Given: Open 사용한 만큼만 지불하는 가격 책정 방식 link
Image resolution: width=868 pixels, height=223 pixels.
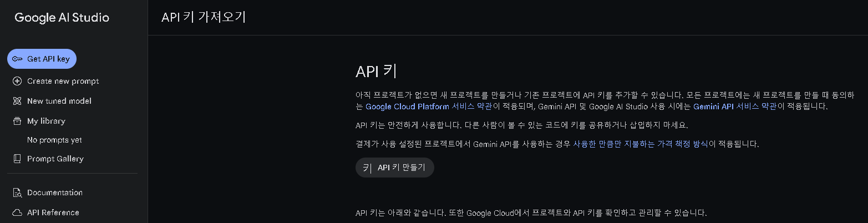Looking at the screenshot, I should pyautogui.click(x=641, y=144).
